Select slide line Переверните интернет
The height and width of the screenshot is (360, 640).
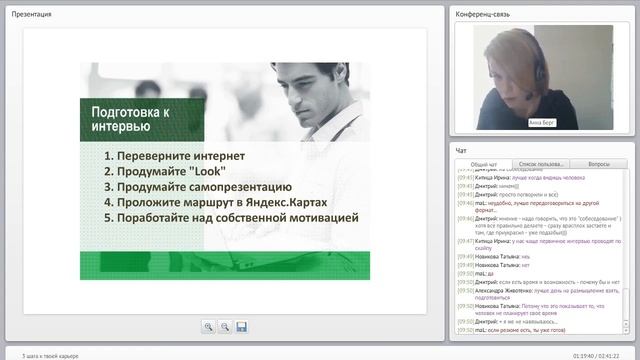(174, 156)
